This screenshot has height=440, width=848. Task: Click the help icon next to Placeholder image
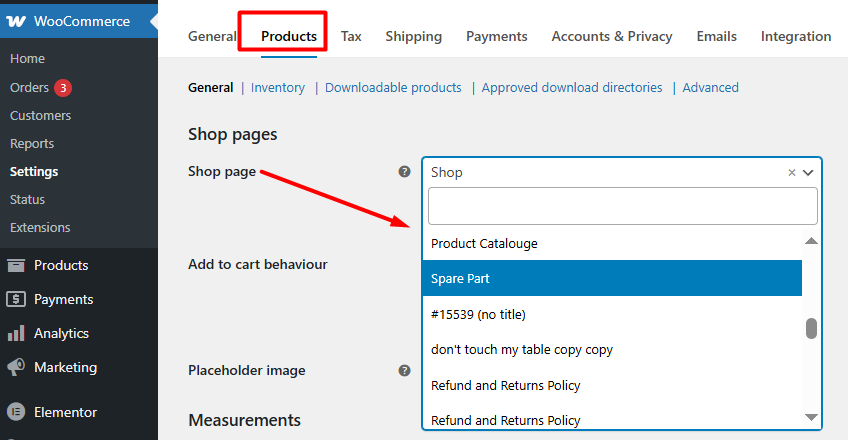tap(404, 370)
